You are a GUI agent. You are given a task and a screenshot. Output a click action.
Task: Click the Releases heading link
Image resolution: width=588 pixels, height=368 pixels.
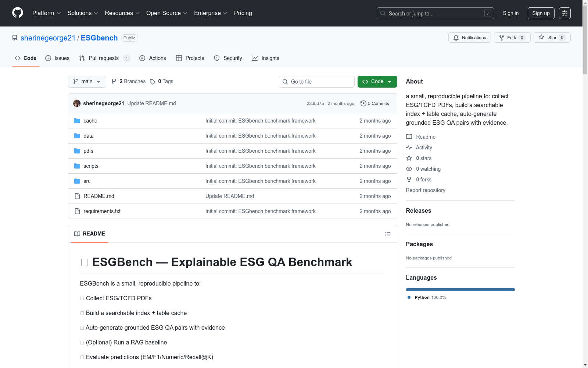click(x=419, y=211)
